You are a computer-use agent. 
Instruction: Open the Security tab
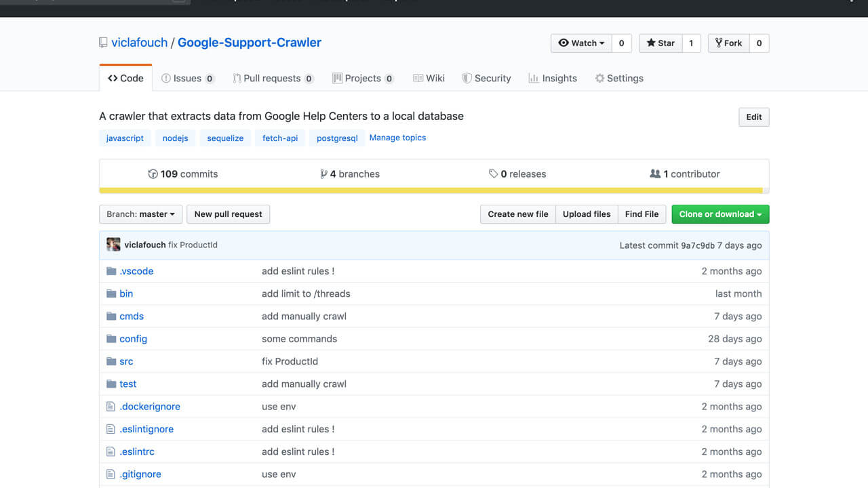pyautogui.click(x=486, y=78)
